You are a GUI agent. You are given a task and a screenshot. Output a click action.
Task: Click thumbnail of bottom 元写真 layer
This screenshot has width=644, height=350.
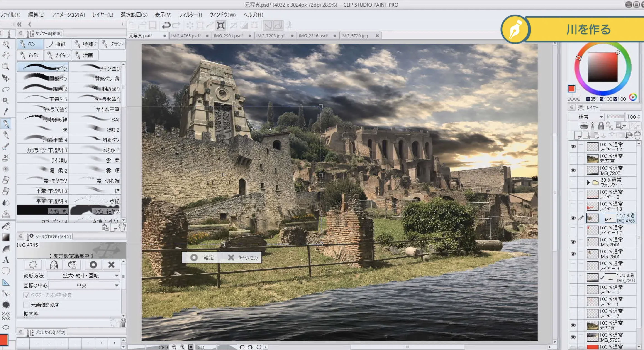tap(593, 325)
